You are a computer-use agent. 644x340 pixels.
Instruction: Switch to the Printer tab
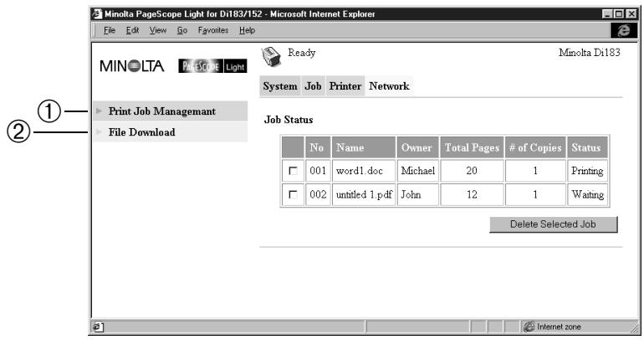(x=345, y=86)
